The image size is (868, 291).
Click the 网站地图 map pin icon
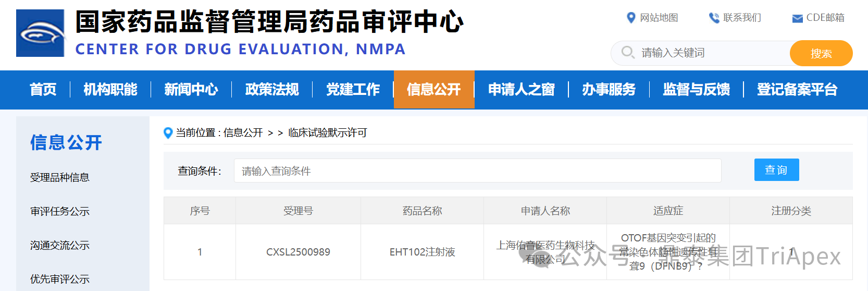[x=631, y=18]
